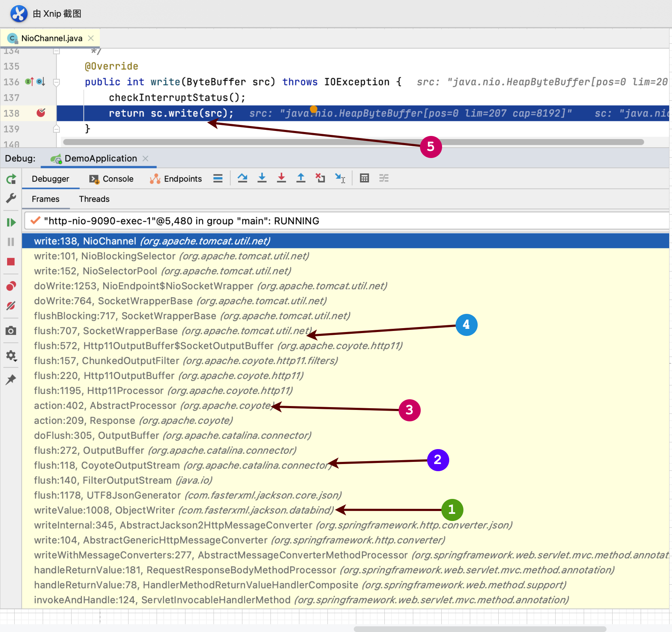
Task: Close the DemoApplication debug tab
Action: pos(145,158)
